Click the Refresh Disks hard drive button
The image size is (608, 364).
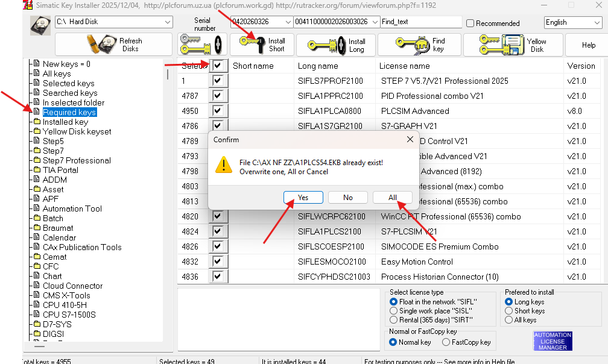coord(113,45)
